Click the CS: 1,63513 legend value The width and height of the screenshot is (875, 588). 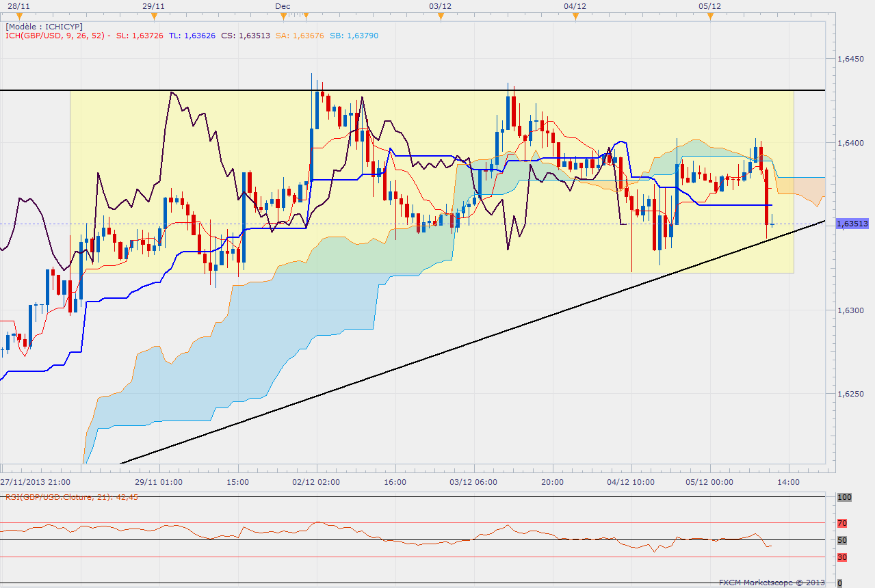pyautogui.click(x=246, y=36)
